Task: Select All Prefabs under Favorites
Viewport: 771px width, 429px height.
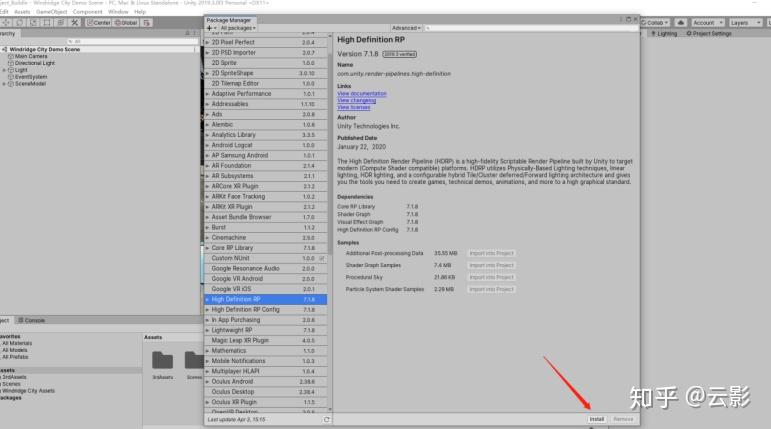Action: tap(15, 357)
